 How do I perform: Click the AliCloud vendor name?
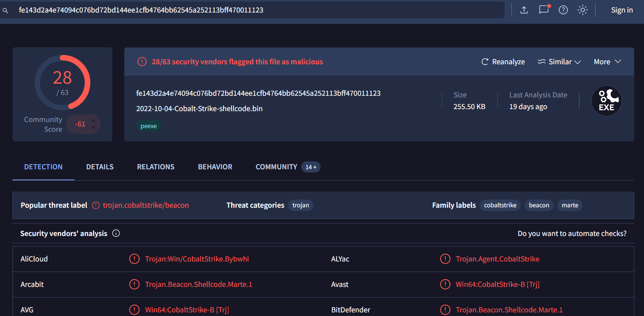click(x=34, y=259)
